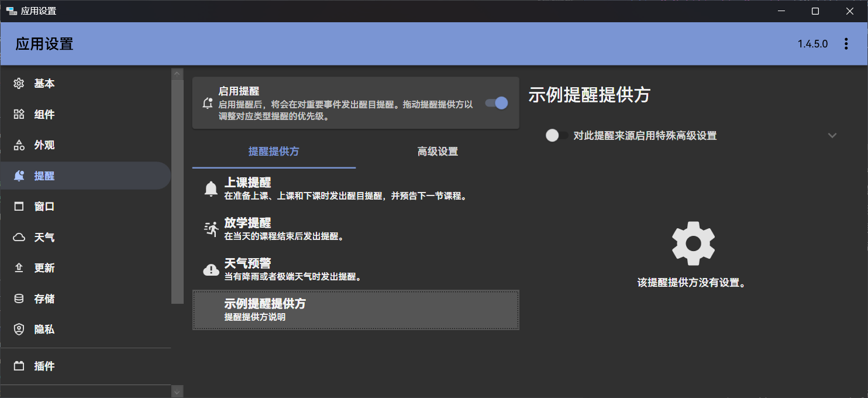Viewport: 868px width, 398px height.
Task: Disable the 启用提醒 toggle switch
Action: pos(497,103)
